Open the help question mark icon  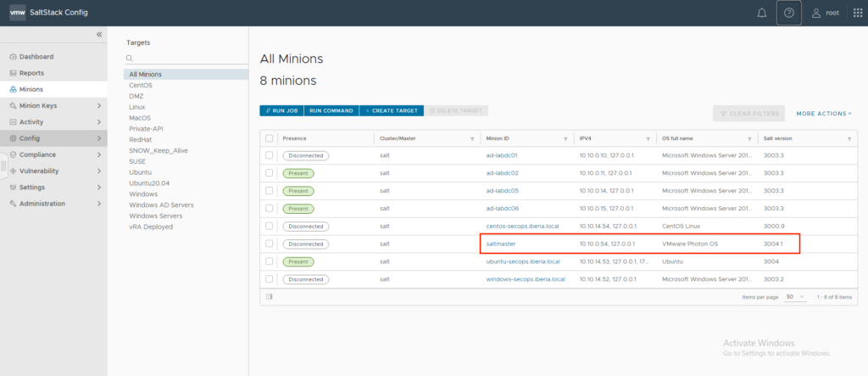pos(789,13)
